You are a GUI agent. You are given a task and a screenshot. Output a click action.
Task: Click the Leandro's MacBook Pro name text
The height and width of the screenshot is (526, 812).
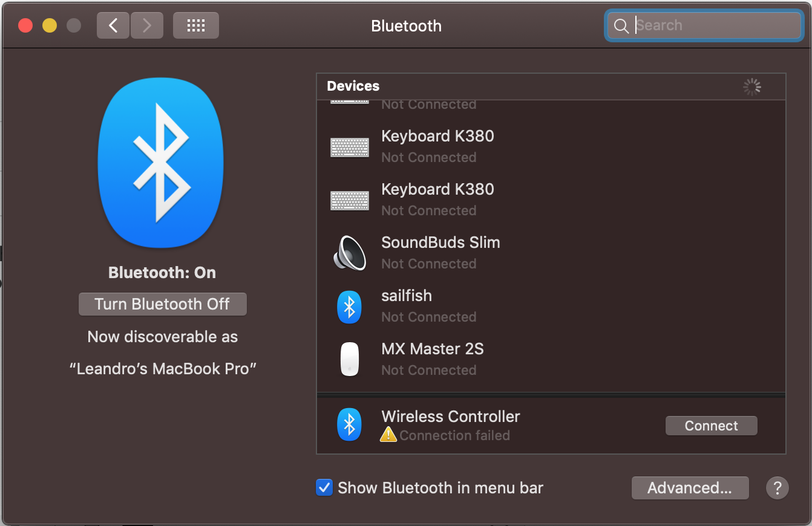pos(163,369)
